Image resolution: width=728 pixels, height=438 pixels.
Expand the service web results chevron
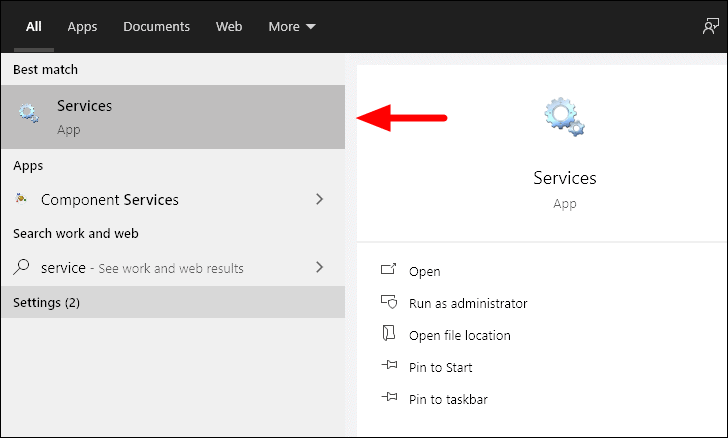pyautogui.click(x=319, y=267)
